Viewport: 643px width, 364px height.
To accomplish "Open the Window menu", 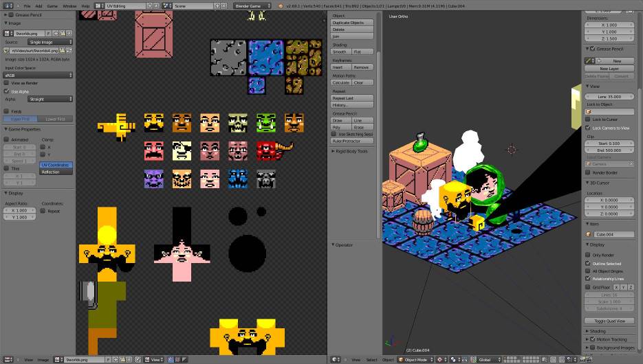I will point(69,5).
